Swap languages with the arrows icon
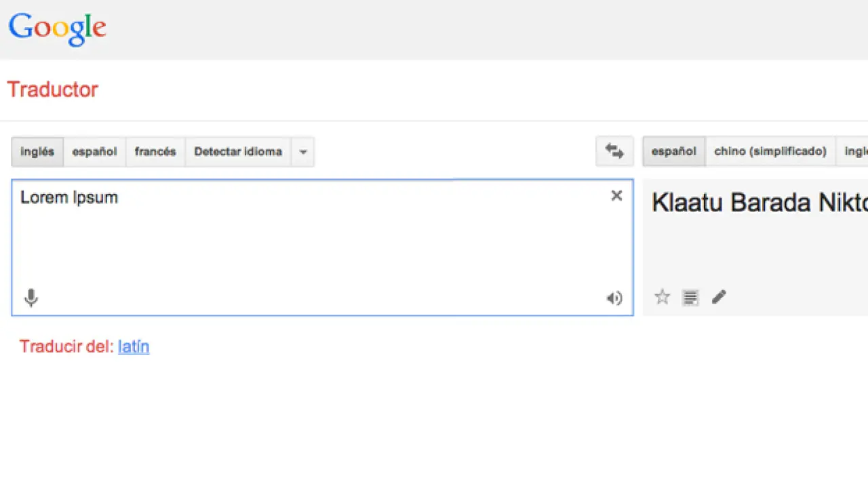868x488 pixels. click(614, 151)
